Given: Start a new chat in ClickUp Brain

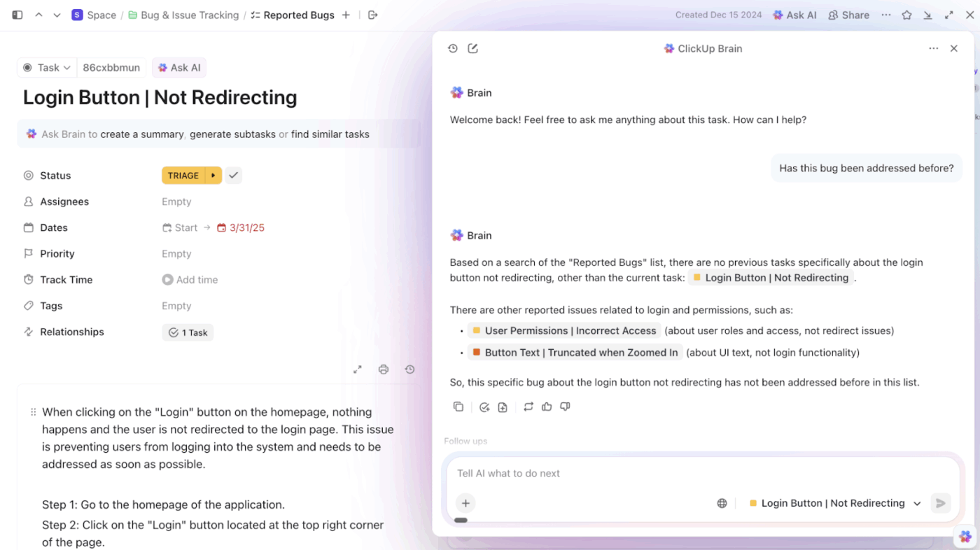Looking at the screenshot, I should [x=473, y=48].
